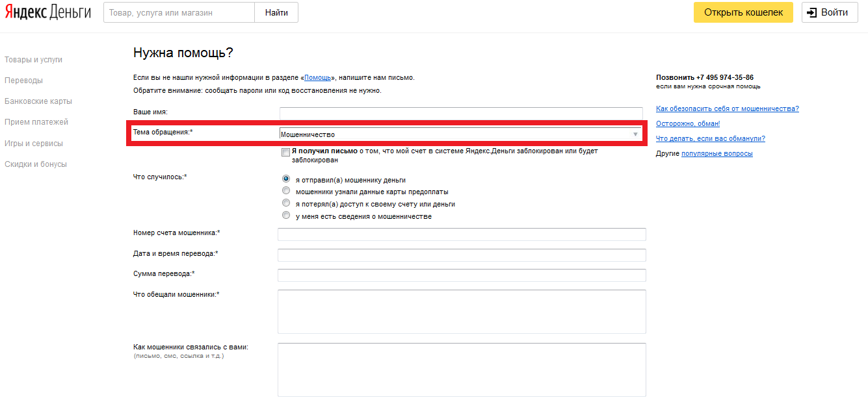868x402 pixels.
Task: Click the Нужна помощь? heading
Action: point(183,53)
